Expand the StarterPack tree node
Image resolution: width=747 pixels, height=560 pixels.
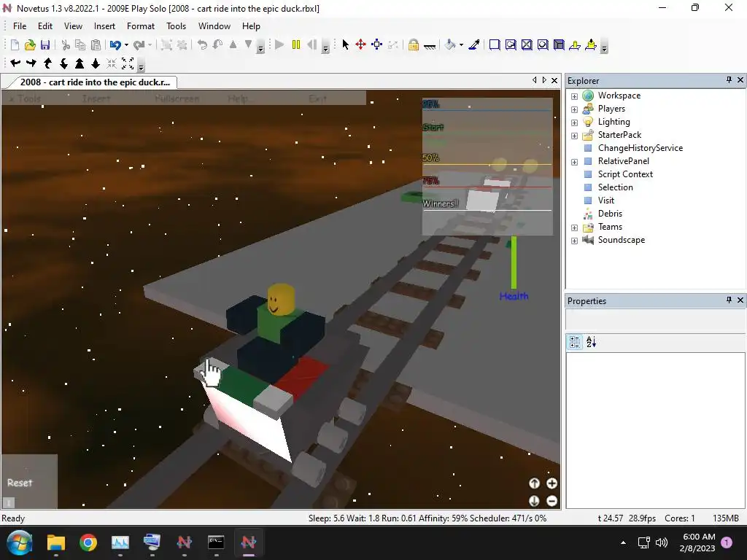[x=575, y=136]
